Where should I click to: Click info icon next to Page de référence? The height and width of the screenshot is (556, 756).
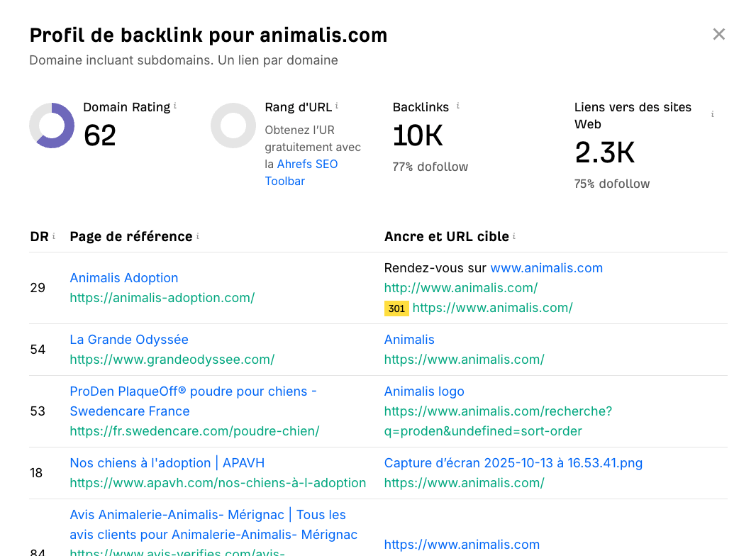point(198,236)
